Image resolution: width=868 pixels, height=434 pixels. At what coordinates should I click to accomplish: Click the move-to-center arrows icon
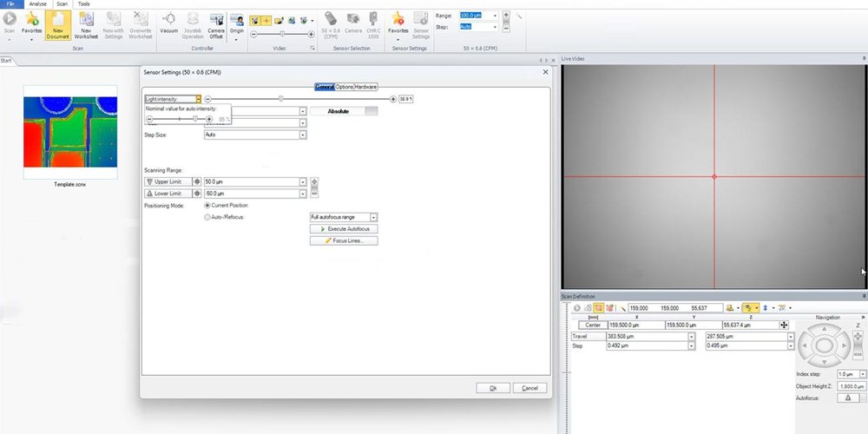point(784,325)
